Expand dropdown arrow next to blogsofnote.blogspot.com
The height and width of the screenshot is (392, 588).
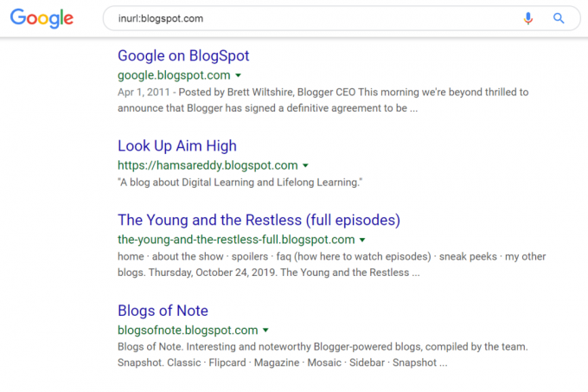coord(265,330)
